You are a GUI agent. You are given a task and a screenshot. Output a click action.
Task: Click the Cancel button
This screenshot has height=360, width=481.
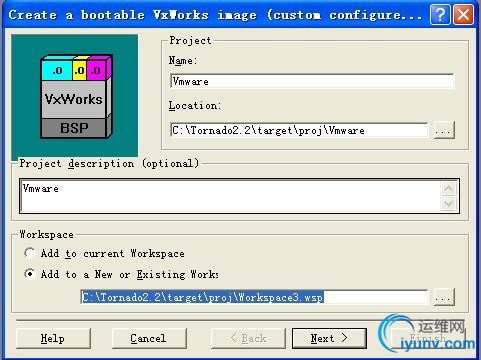click(149, 339)
